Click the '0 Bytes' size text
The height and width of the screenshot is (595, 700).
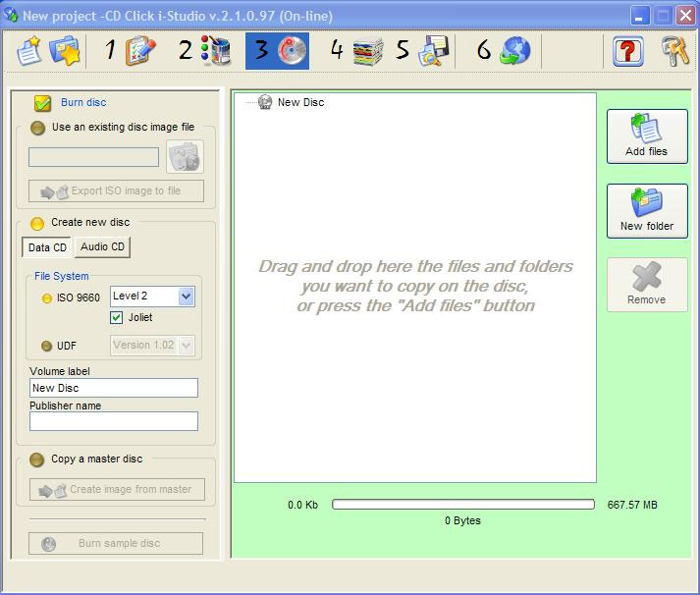[462, 520]
